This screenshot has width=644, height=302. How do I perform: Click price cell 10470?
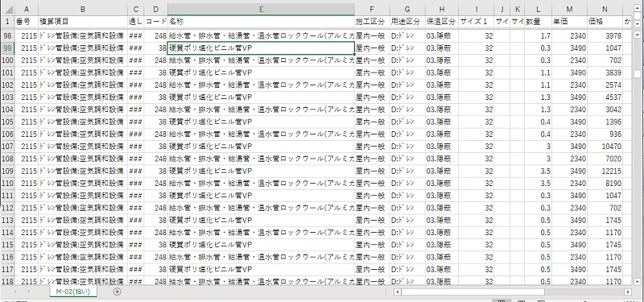(x=605, y=147)
